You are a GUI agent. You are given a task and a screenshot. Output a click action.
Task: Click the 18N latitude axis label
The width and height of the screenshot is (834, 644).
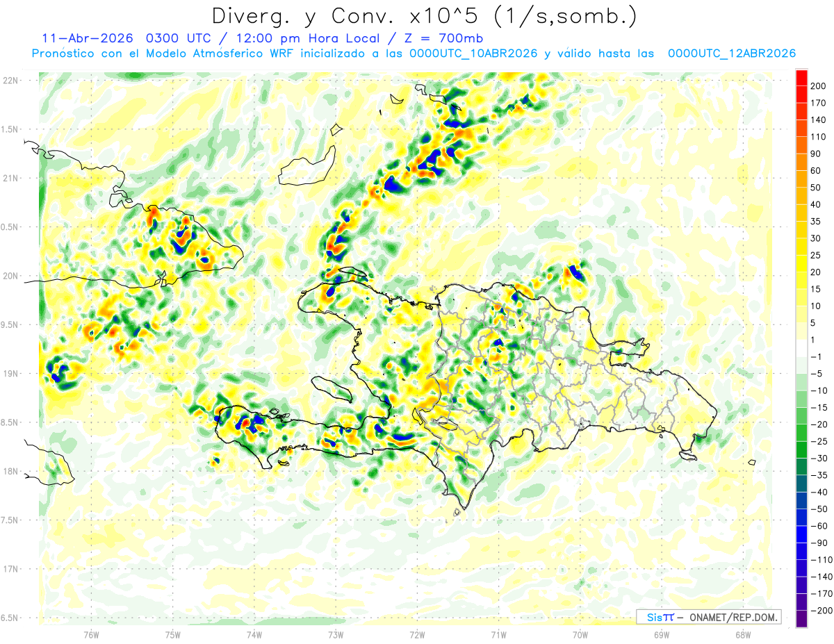[x=11, y=471]
